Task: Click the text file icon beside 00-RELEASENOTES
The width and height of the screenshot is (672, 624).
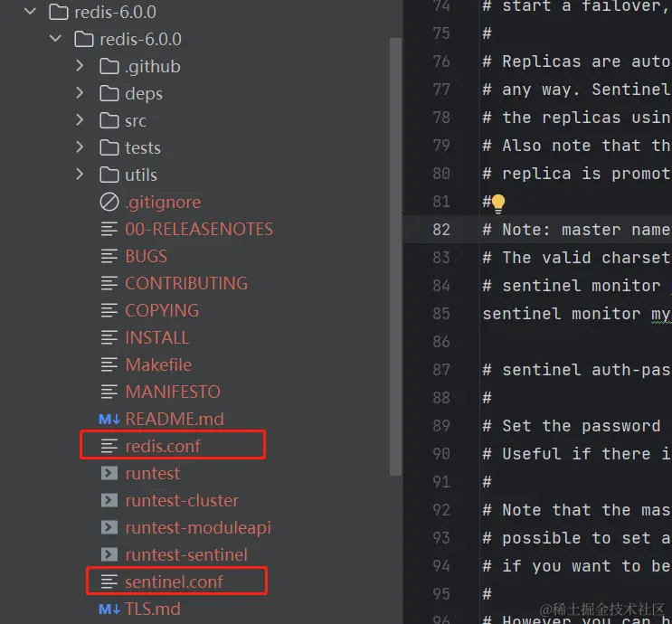Action: pos(109,229)
